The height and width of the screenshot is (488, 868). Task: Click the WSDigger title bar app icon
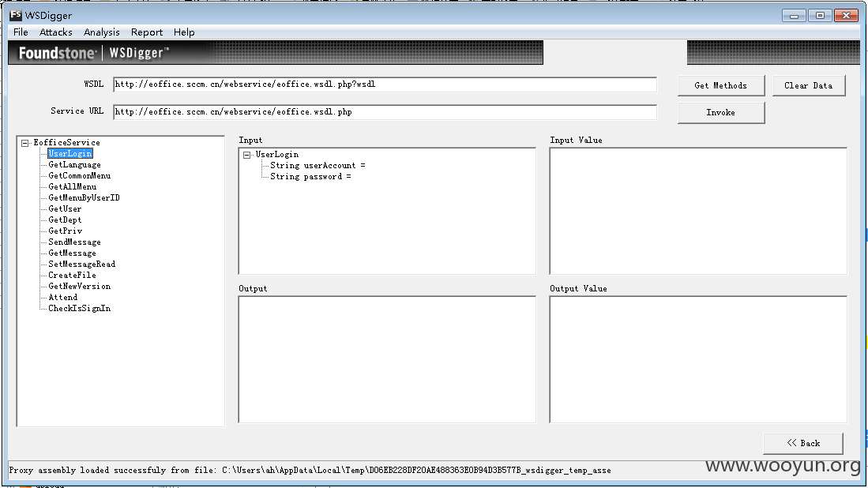[16, 15]
